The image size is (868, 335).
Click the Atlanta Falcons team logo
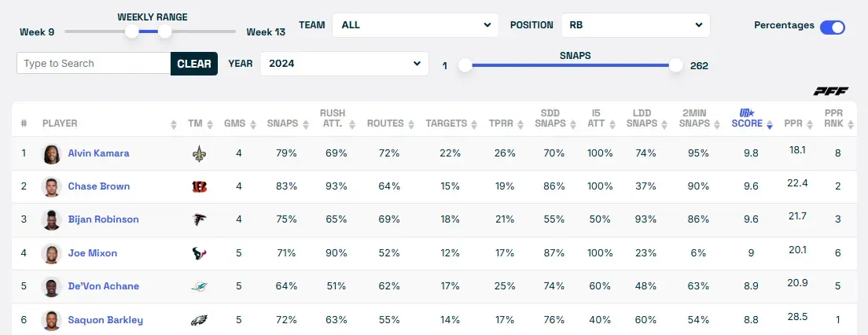pyautogui.click(x=198, y=219)
